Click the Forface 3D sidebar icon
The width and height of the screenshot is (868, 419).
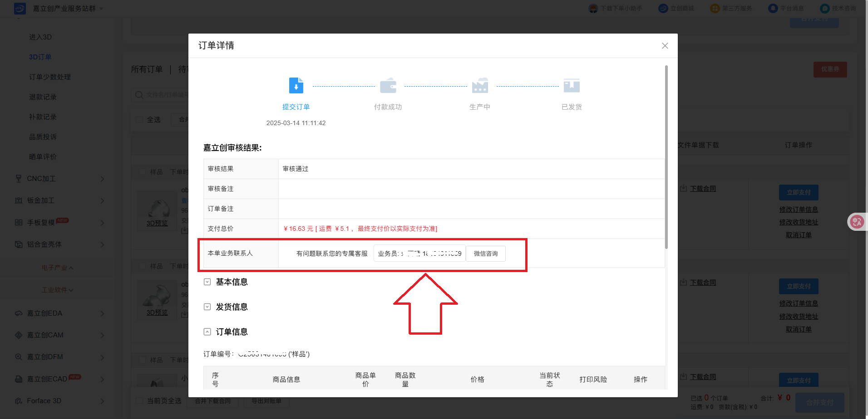pyautogui.click(x=19, y=401)
